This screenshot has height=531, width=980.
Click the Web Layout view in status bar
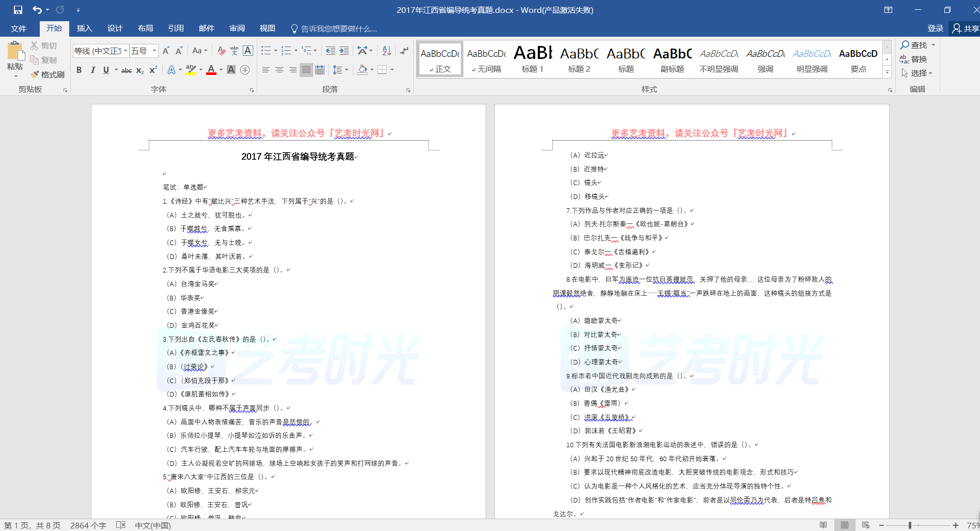[x=866, y=525]
